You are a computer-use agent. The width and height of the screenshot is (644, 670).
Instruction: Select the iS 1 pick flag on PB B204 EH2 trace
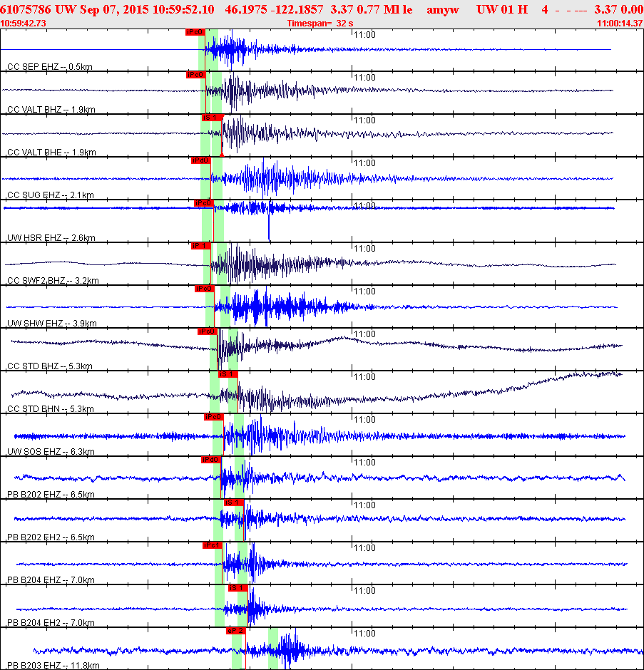click(238, 587)
